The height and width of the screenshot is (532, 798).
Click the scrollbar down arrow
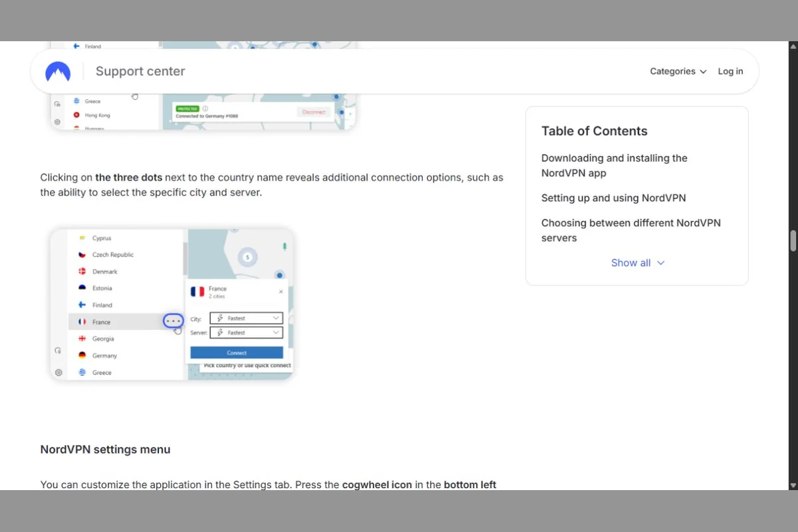coord(793,485)
